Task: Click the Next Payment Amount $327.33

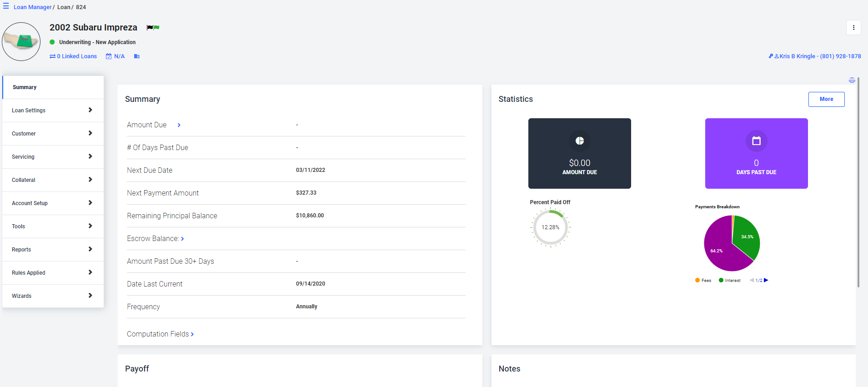Action: click(306, 193)
